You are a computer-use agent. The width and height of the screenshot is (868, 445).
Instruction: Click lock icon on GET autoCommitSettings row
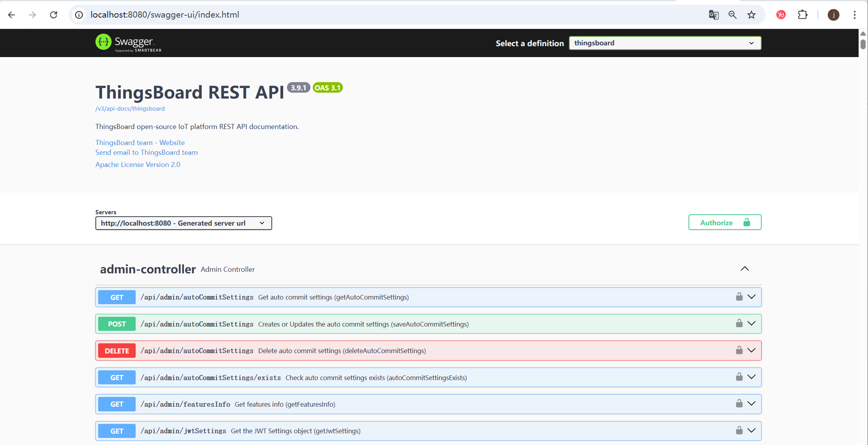coord(739,297)
